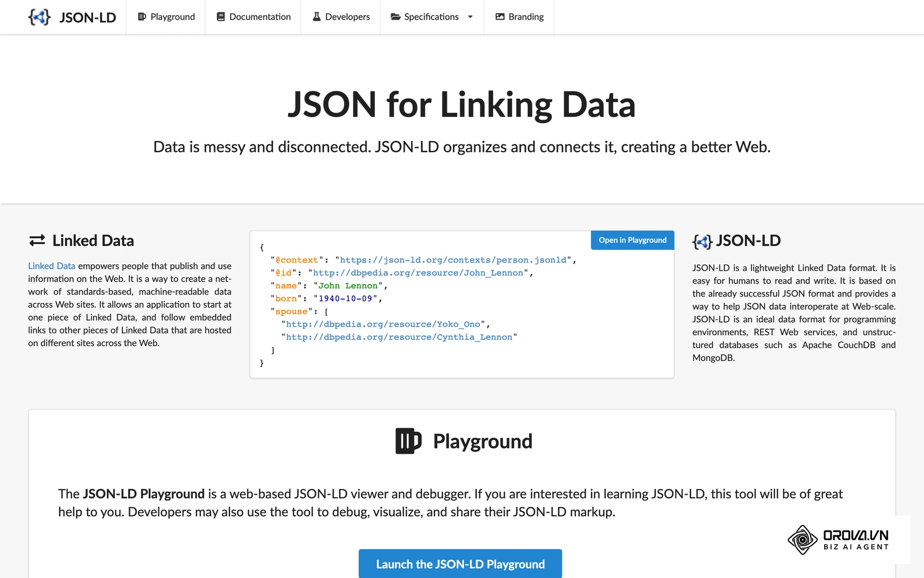Viewport: 924px width, 578px height.
Task: Open the Documentation menu item
Action: coord(254,17)
